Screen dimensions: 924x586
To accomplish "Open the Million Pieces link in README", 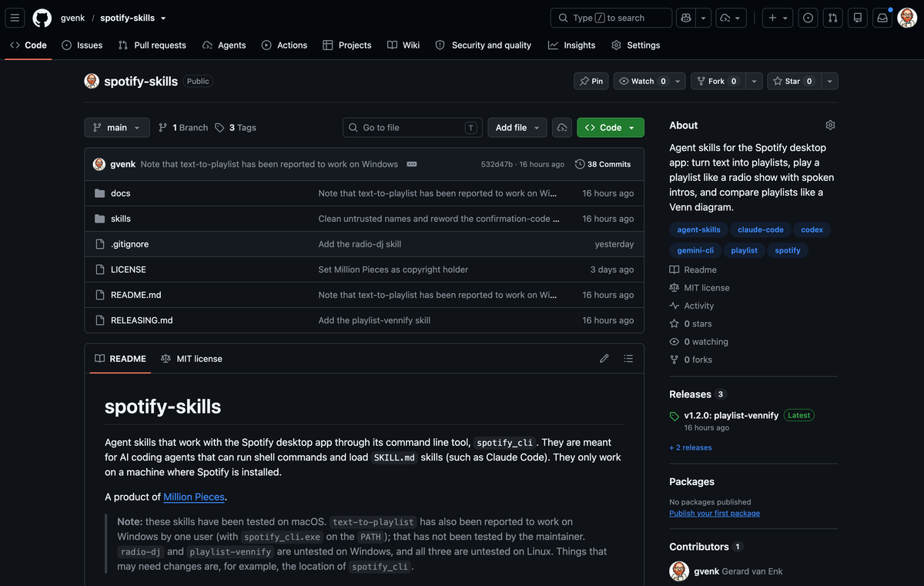I will tap(195, 497).
